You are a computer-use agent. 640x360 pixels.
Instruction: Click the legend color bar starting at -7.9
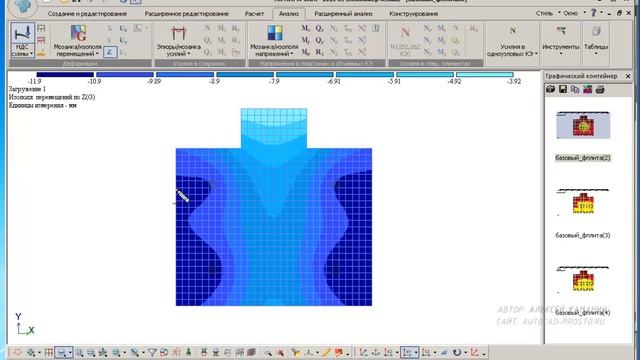(305, 75)
